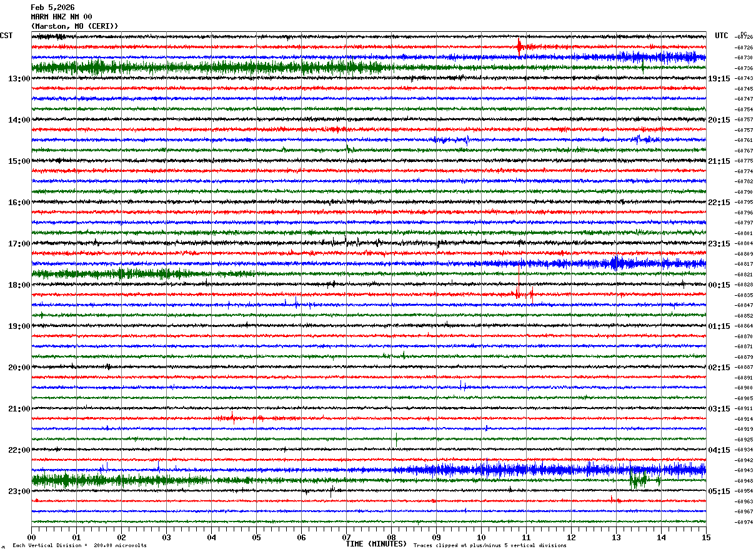Click the '05:15' UTC time label

719,491
